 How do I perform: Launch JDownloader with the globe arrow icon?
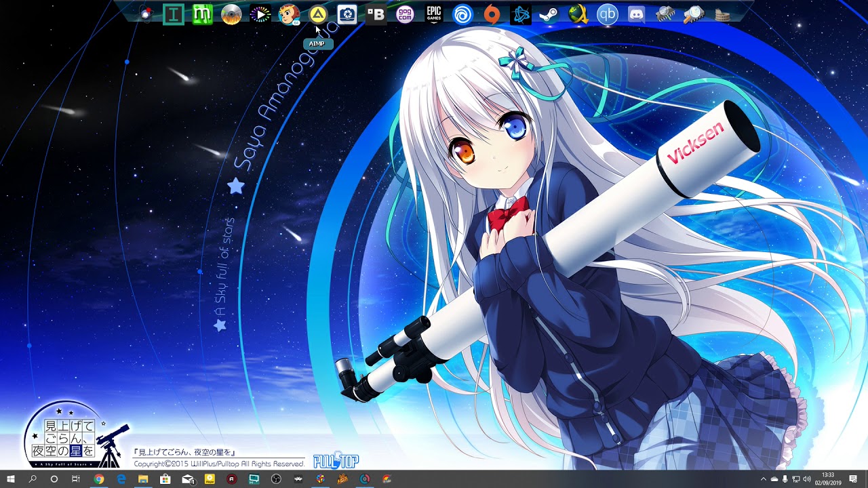click(x=578, y=14)
